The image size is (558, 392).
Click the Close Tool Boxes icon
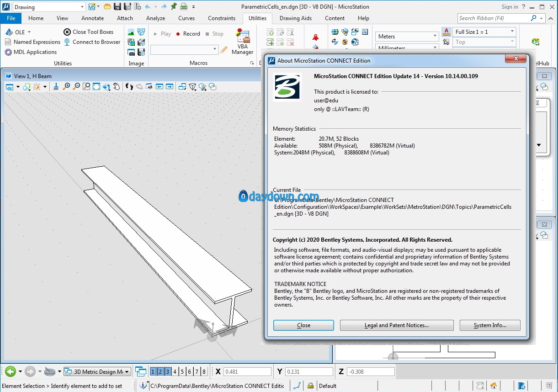67,32
